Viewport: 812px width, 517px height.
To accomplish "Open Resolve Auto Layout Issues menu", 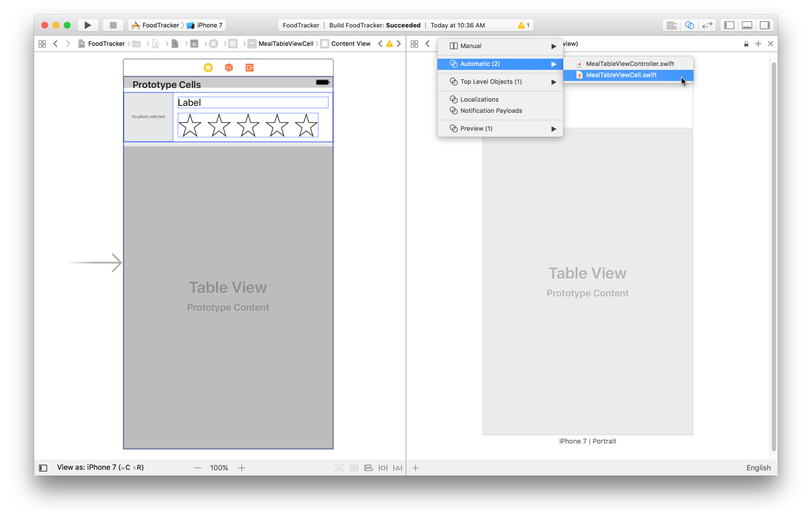I will tap(398, 468).
